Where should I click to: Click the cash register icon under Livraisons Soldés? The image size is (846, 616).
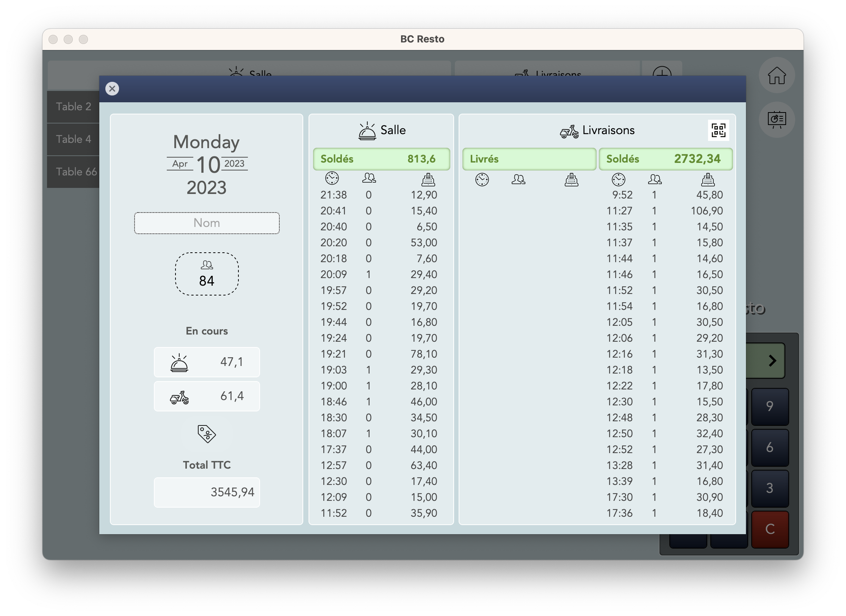708,180
